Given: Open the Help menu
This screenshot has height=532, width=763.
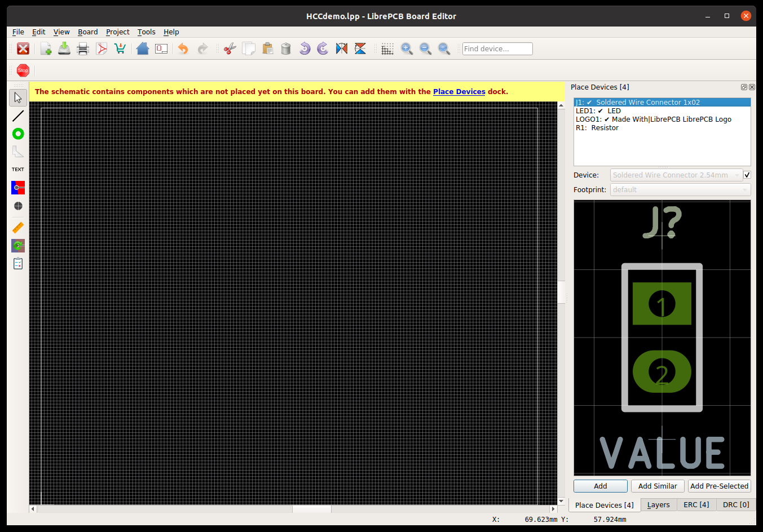Looking at the screenshot, I should pos(171,32).
